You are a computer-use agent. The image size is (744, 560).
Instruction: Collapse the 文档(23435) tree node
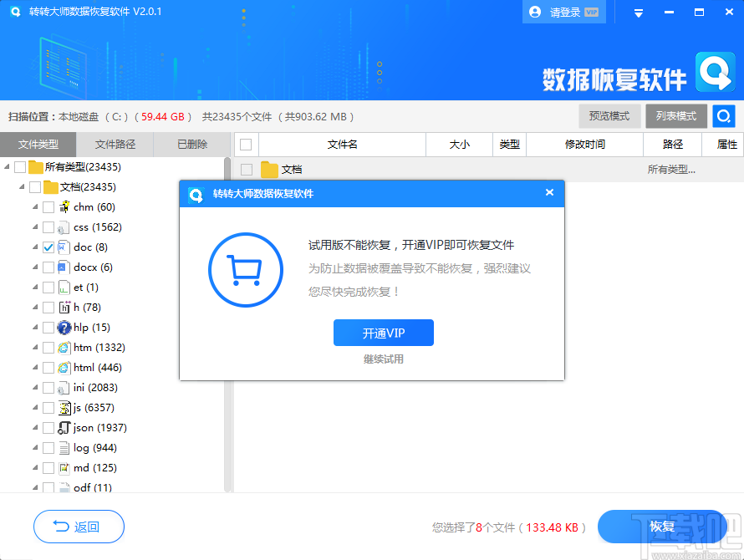click(22, 186)
